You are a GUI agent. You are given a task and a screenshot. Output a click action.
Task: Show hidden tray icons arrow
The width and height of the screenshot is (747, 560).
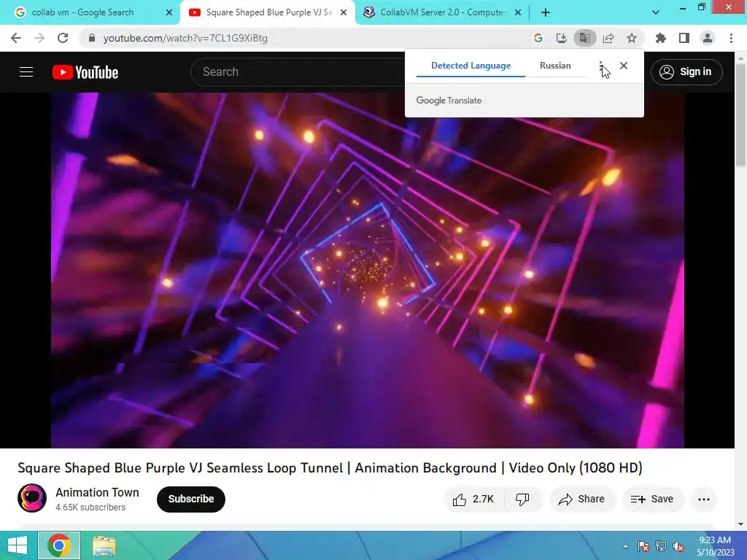pyautogui.click(x=625, y=546)
